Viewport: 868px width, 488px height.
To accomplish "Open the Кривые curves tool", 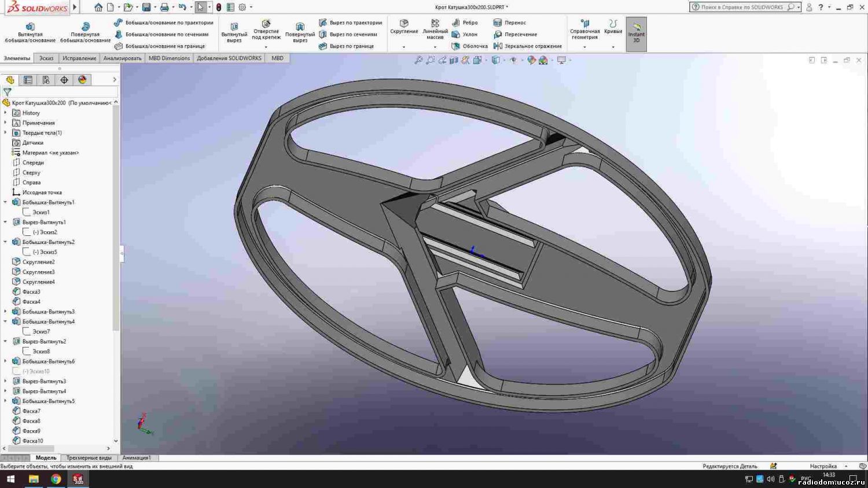I will click(x=613, y=27).
